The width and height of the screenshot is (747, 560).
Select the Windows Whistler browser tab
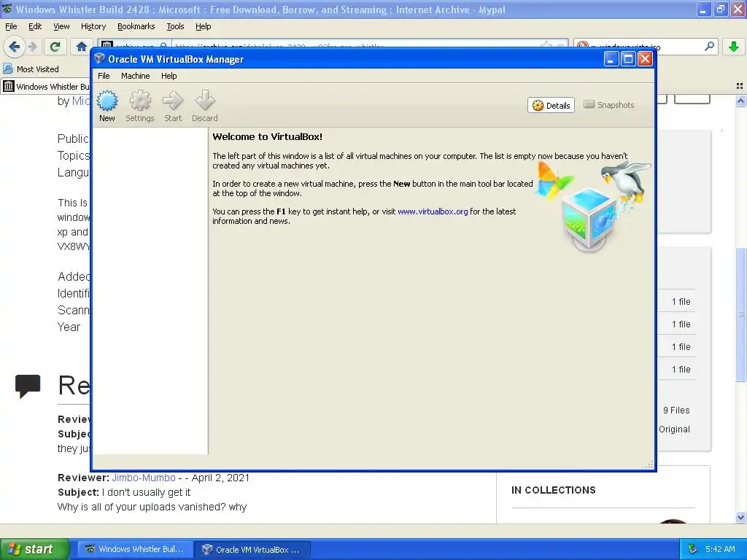[x=46, y=87]
